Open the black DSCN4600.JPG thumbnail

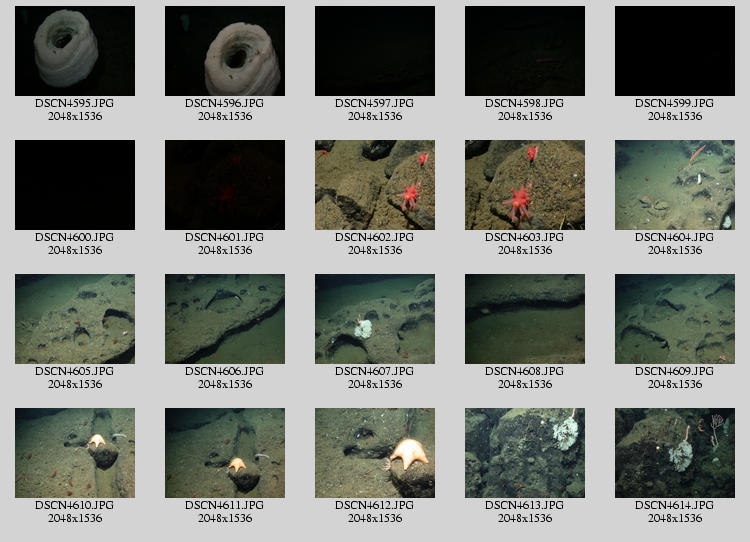pos(74,185)
